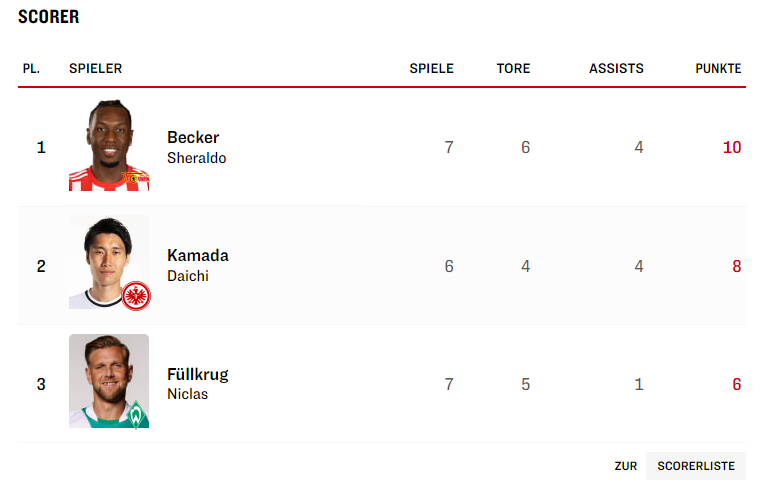Screen dimensions: 763x487
Task: Select the Becker player name
Action: [193, 137]
